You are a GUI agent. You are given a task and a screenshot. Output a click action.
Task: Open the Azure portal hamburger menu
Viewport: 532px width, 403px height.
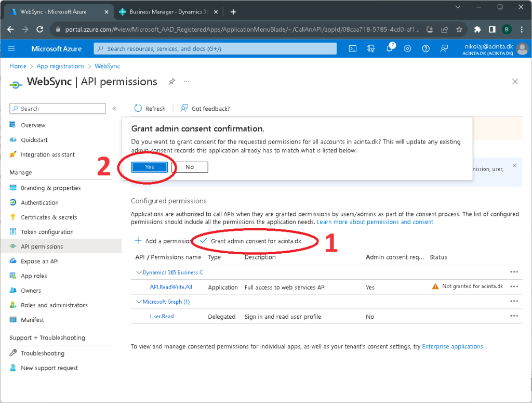tap(12, 48)
